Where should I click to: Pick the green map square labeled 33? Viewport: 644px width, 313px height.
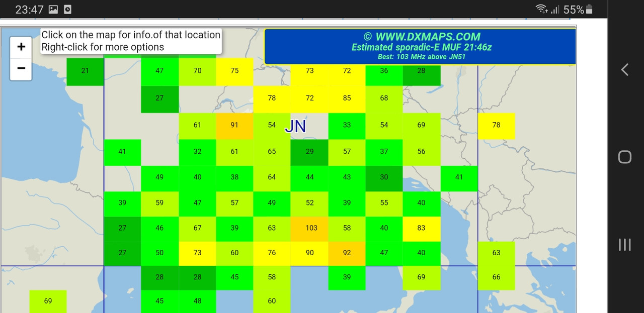347,125
